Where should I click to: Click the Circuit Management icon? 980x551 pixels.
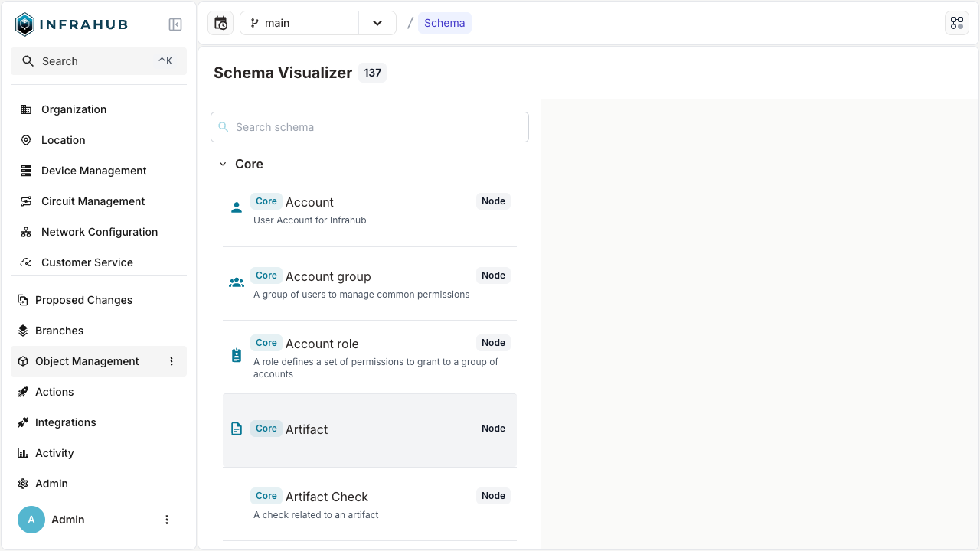(26, 201)
